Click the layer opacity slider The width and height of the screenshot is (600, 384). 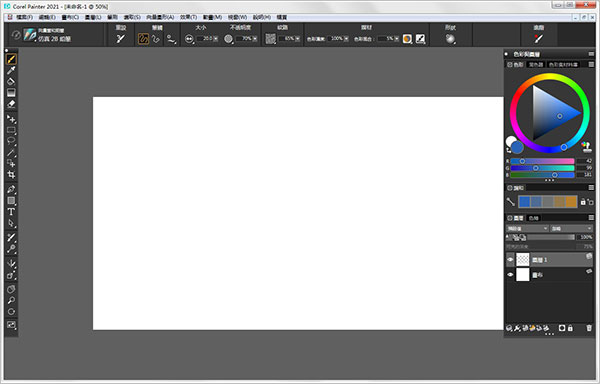click(551, 237)
